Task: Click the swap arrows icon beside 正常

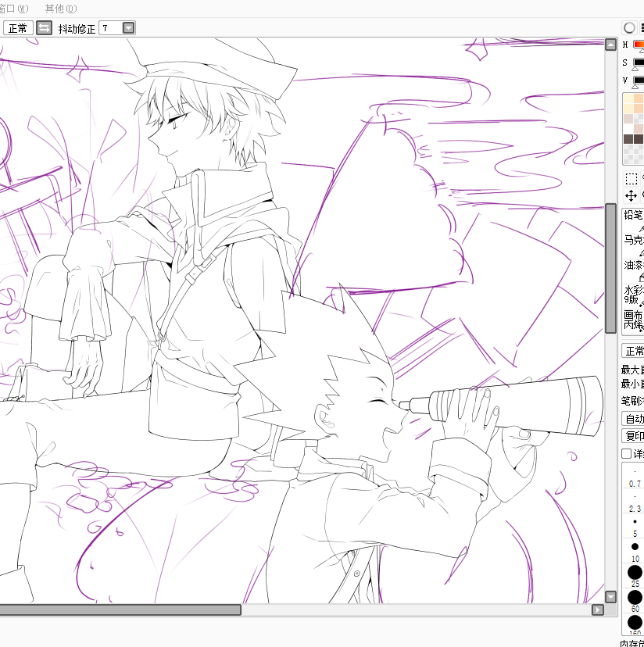Action: coord(45,28)
